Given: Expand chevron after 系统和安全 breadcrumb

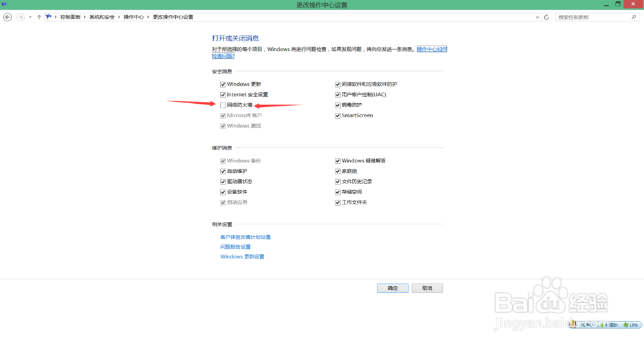Looking at the screenshot, I should pos(119,17).
